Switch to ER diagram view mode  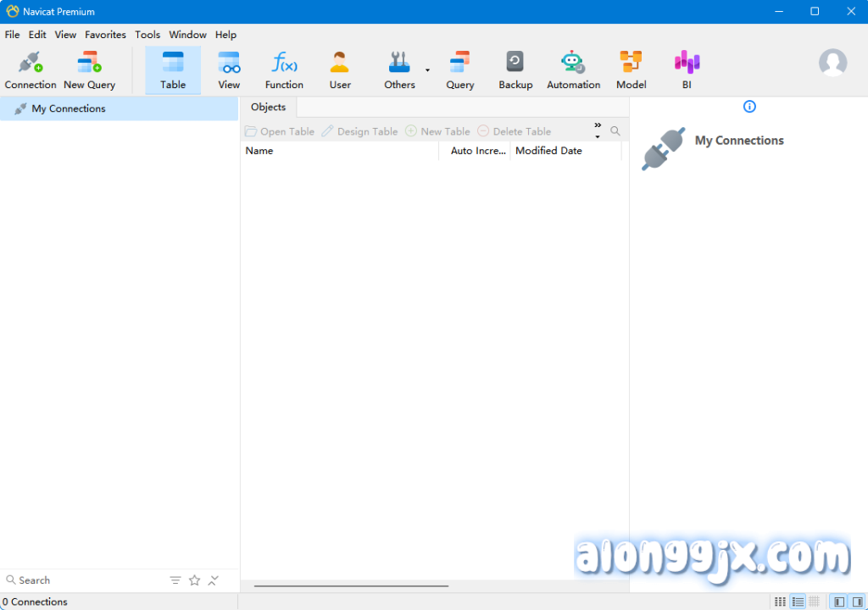(814, 602)
